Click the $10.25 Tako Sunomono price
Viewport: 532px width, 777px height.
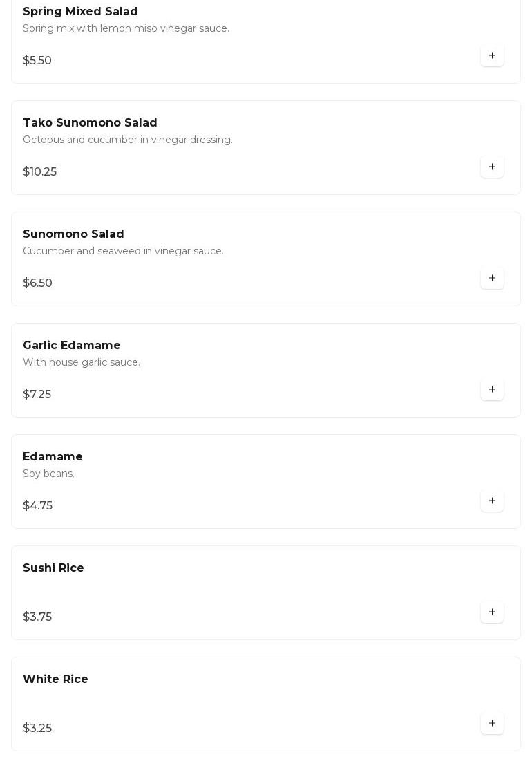[40, 172]
